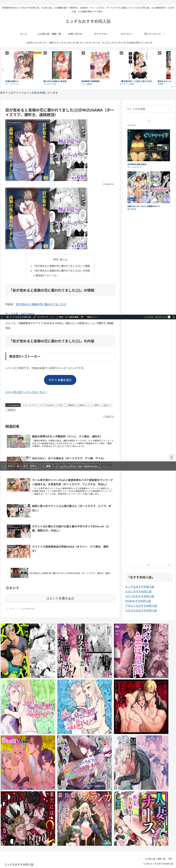Viewport: 176px width, 868px height.
Task: Collapse table of contents via 閉じる
Action: 63,260
